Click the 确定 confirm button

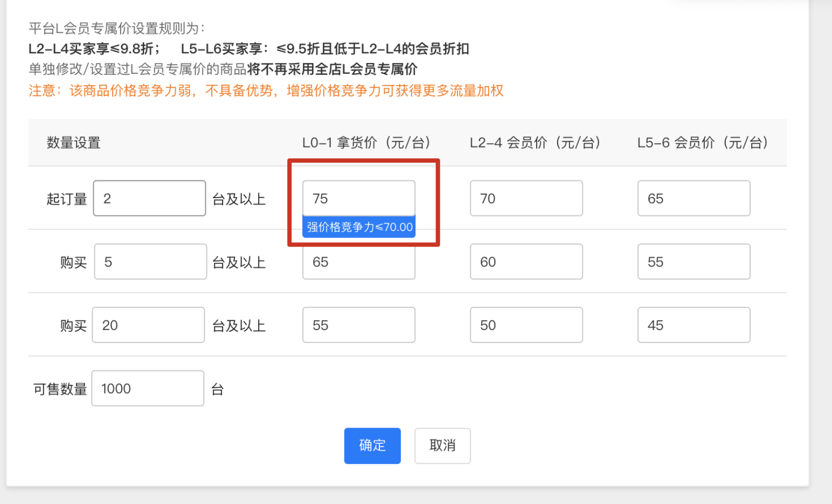click(x=372, y=446)
